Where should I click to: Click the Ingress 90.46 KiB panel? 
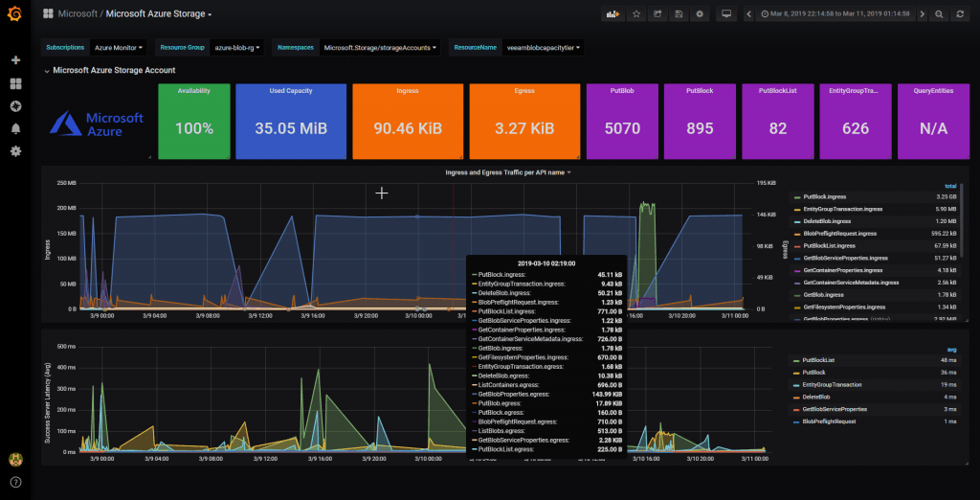click(408, 122)
